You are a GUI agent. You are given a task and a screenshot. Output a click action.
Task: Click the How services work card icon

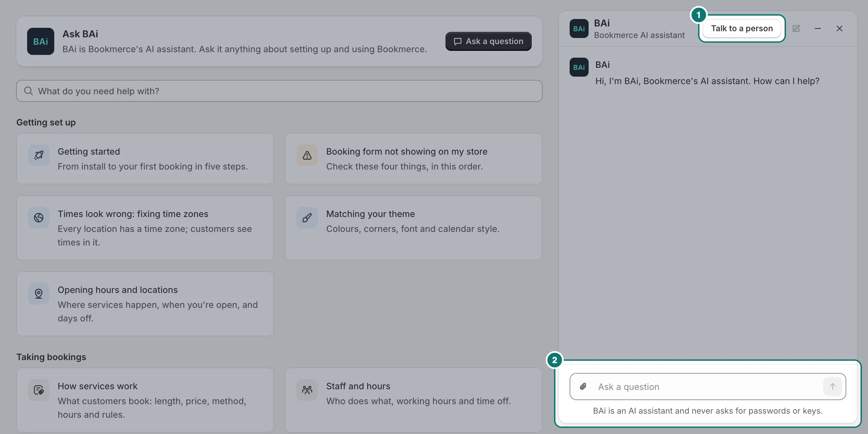[x=39, y=390]
